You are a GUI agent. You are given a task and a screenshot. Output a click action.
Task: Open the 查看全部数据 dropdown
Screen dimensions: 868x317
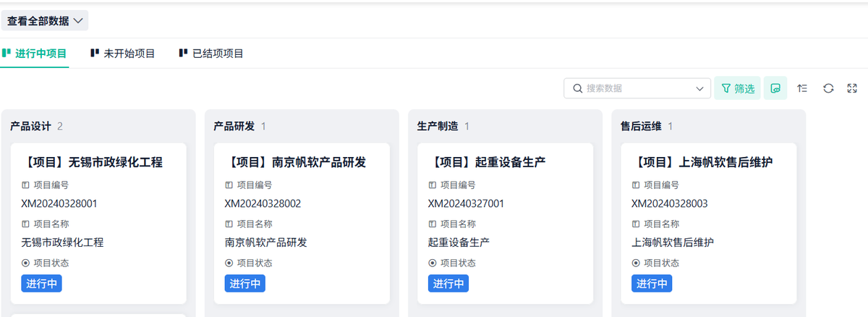[x=45, y=21]
